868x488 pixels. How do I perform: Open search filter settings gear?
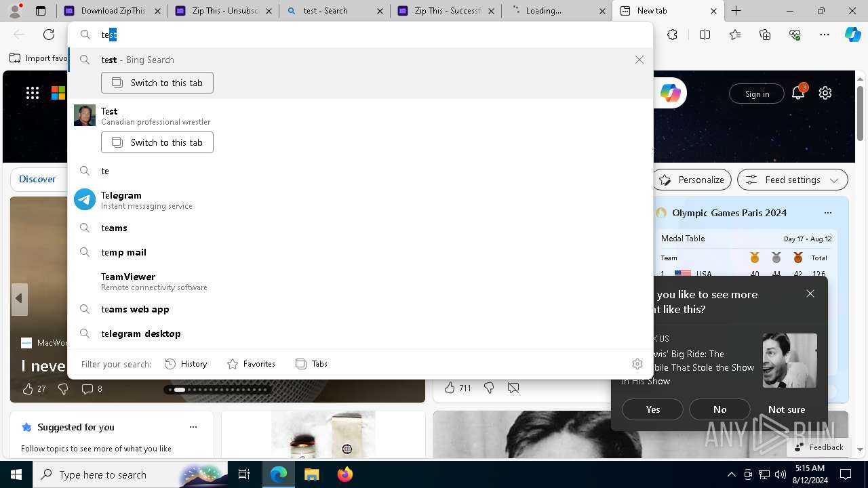tap(637, 364)
